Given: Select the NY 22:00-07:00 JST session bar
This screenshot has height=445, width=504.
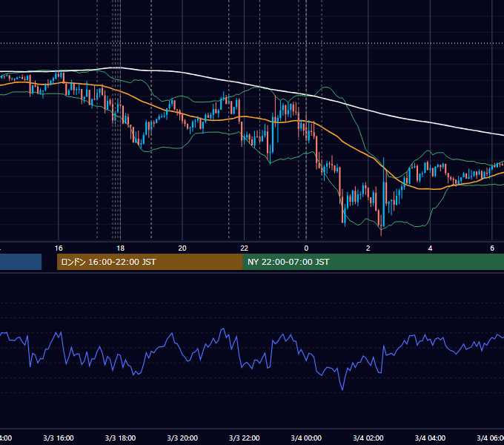Looking at the screenshot, I should click(x=373, y=262).
